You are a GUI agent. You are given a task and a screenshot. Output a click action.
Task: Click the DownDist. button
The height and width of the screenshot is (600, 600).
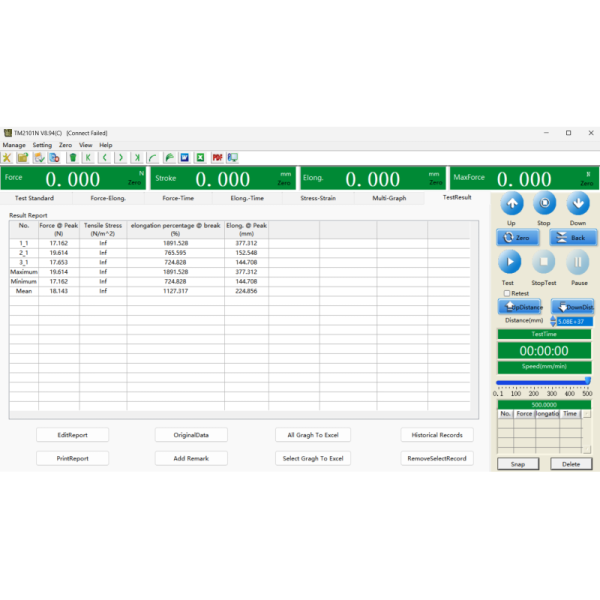click(x=572, y=307)
